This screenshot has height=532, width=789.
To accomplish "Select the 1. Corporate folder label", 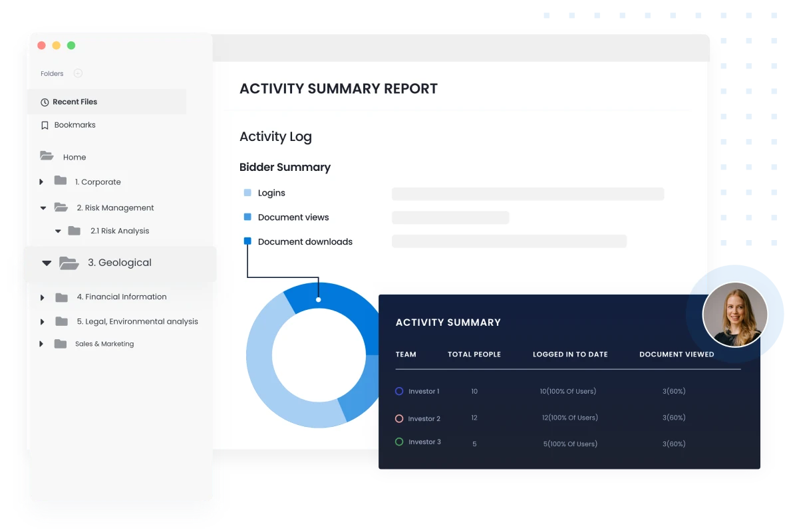I will pos(98,182).
